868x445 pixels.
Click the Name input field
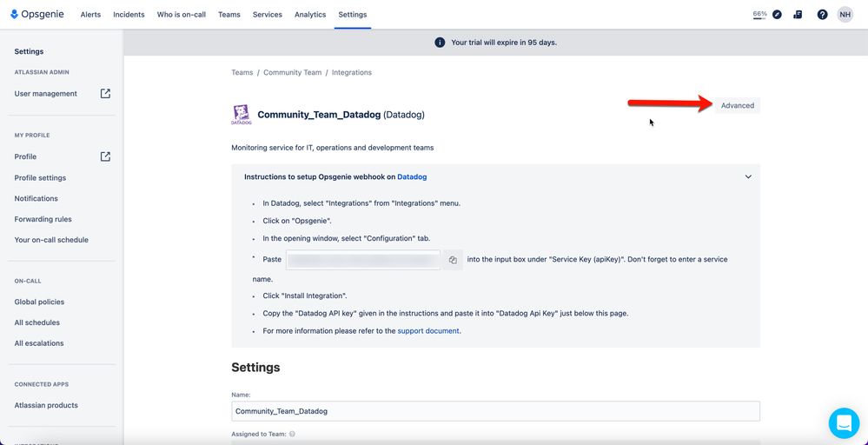[495, 411]
